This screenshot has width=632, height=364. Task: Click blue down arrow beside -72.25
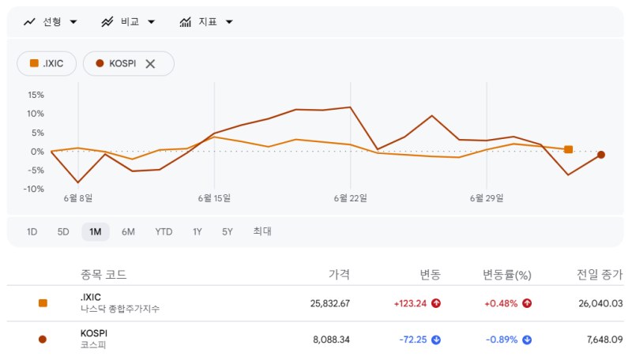click(x=436, y=340)
